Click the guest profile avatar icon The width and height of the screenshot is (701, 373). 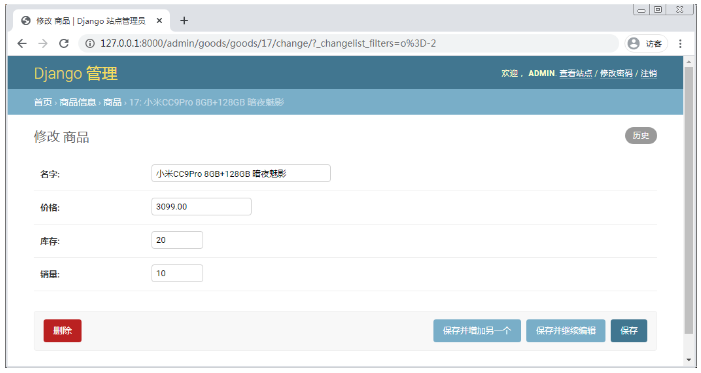633,43
